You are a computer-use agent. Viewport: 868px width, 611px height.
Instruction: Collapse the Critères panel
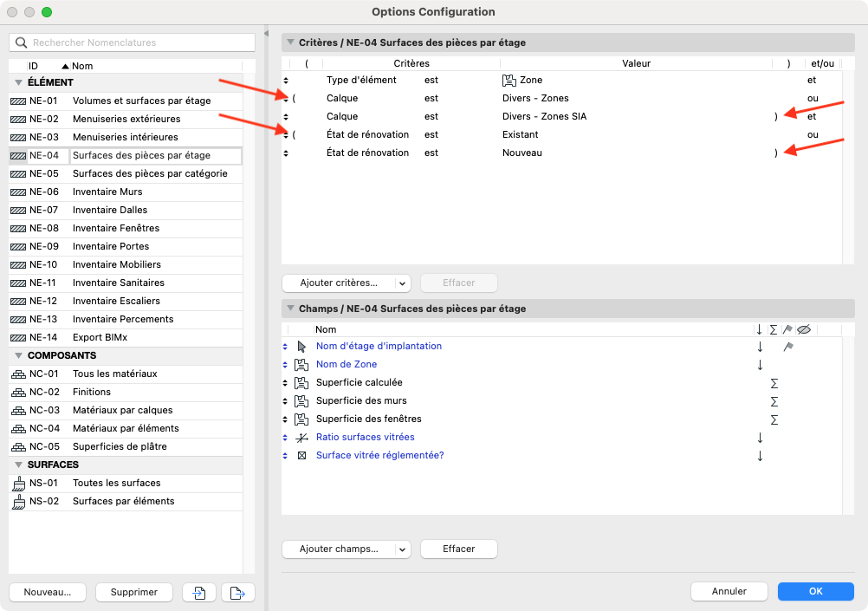290,42
